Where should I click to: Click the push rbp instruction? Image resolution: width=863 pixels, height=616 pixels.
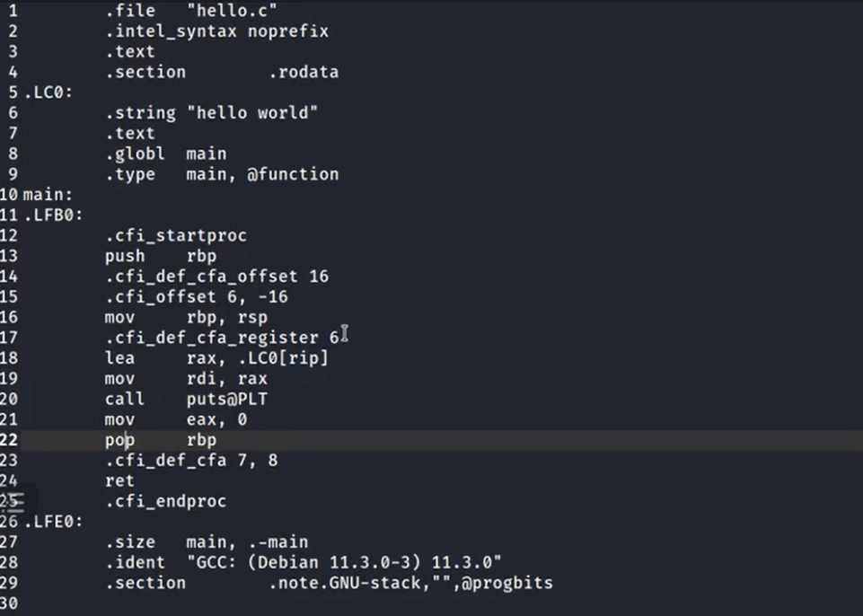[161, 256]
